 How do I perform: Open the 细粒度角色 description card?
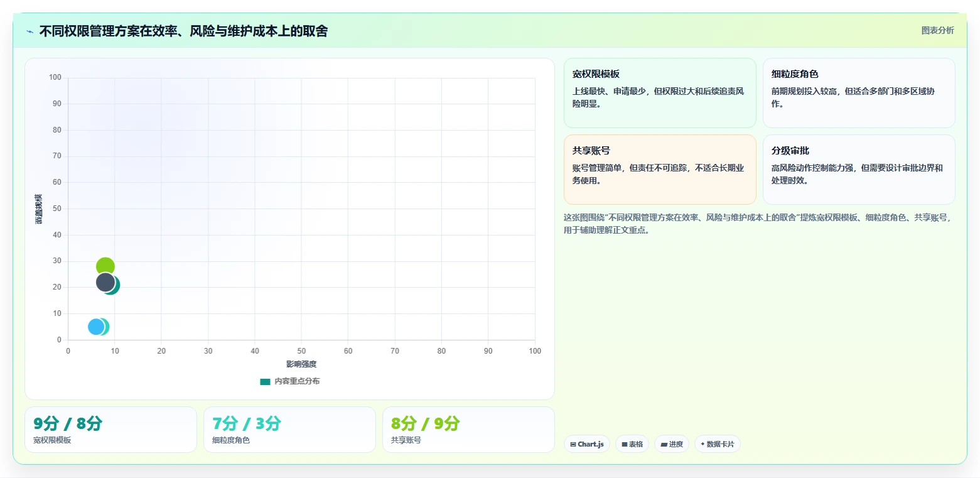tap(859, 93)
